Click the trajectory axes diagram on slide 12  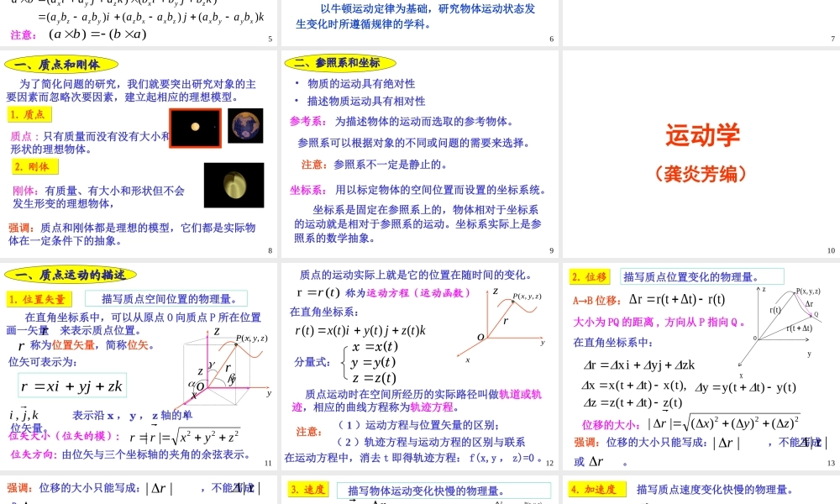pos(501,327)
